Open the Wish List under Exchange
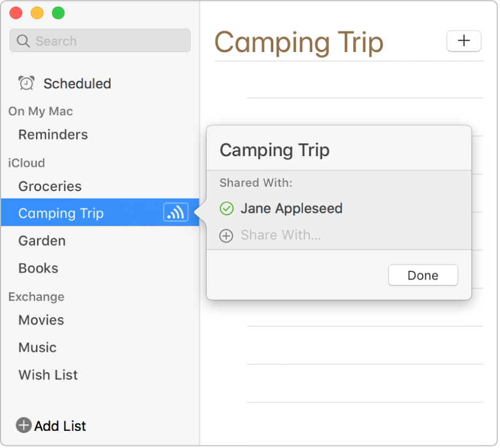Screen dimensions: 500x448 (x=48, y=374)
